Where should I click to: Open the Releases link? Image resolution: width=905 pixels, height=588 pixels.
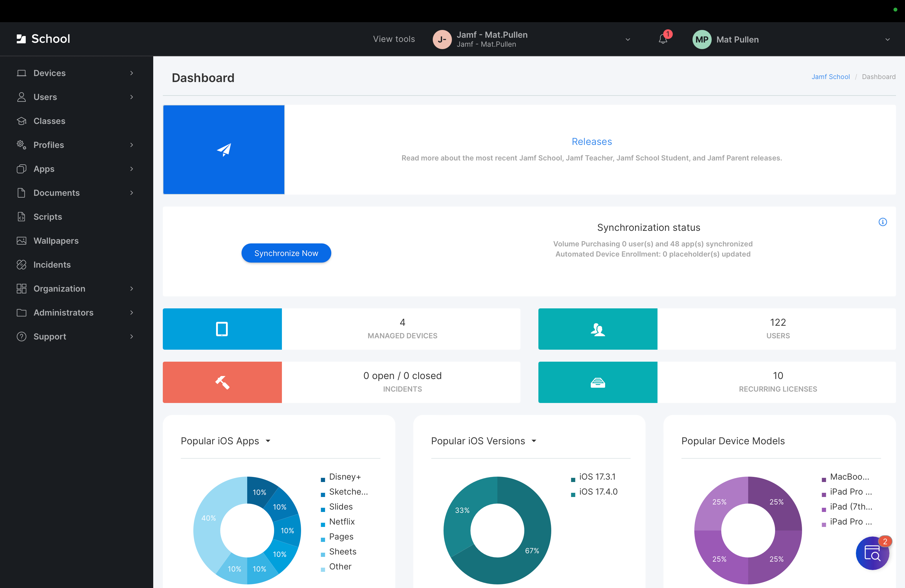coord(592,142)
